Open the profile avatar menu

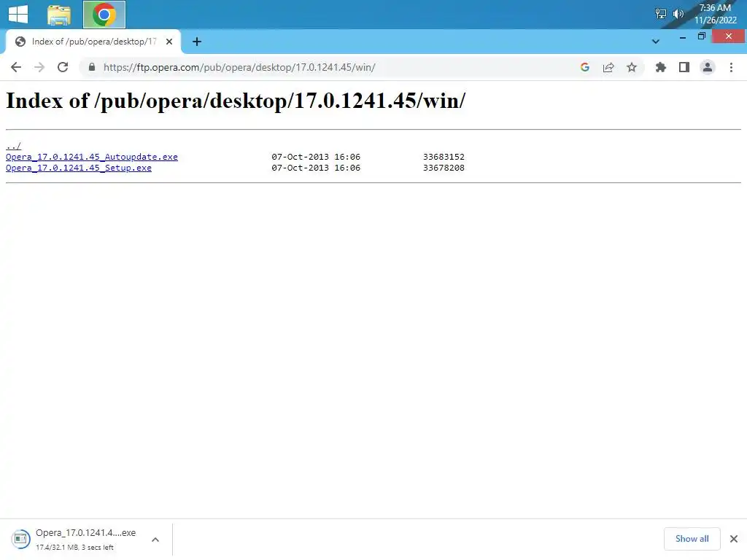point(708,67)
